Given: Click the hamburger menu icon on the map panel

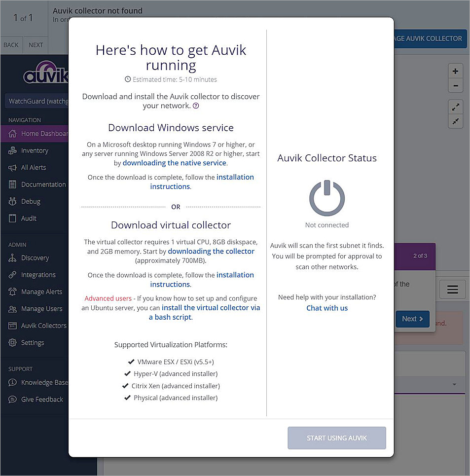Looking at the screenshot, I should tap(452, 290).
